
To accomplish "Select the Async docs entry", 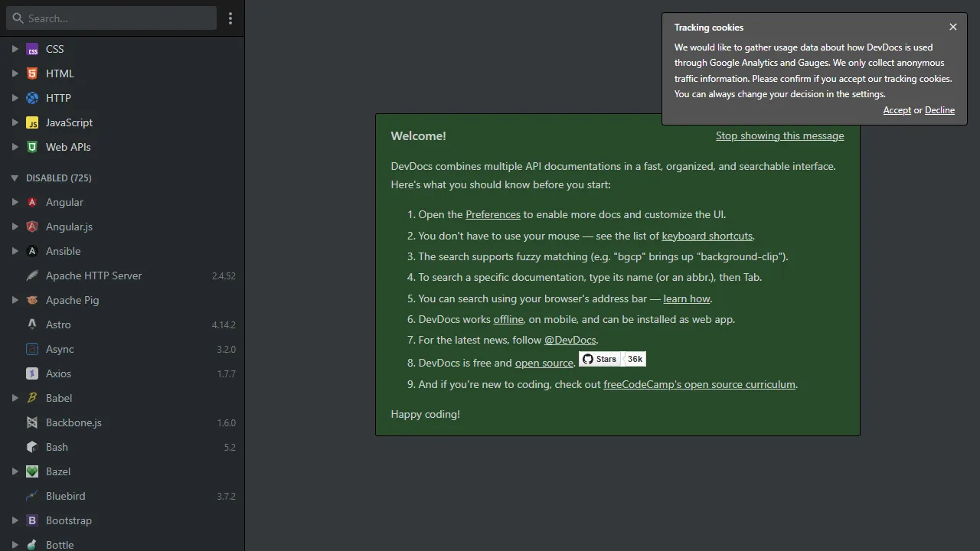I will pos(122,349).
